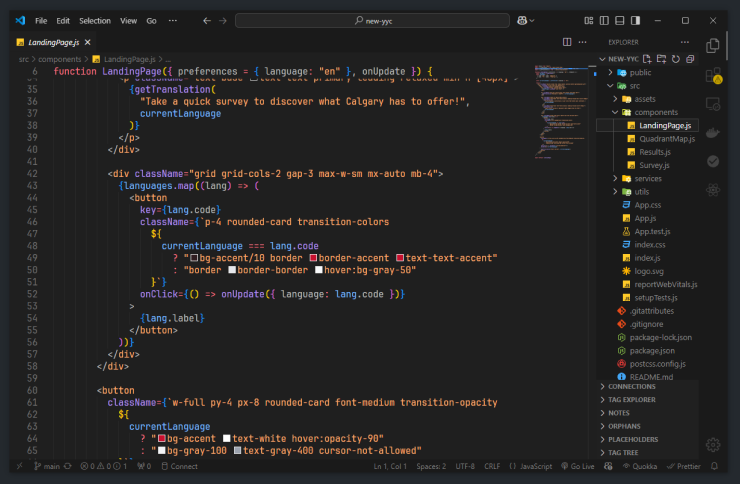740x484 pixels.
Task: Expand the services folder
Action: pyautogui.click(x=647, y=178)
